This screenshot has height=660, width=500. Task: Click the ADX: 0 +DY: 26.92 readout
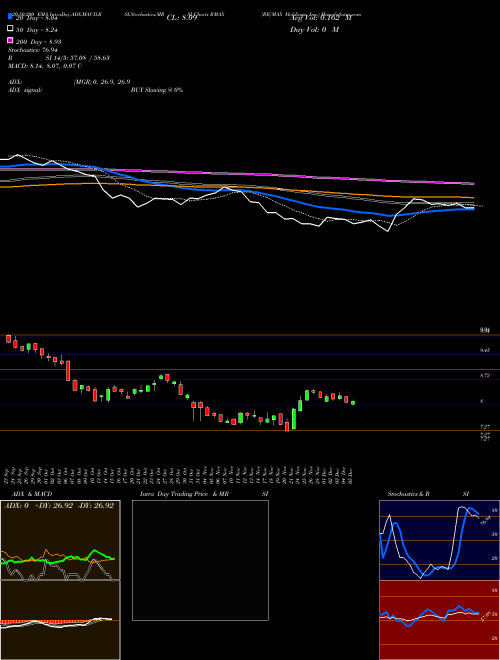coord(59,506)
